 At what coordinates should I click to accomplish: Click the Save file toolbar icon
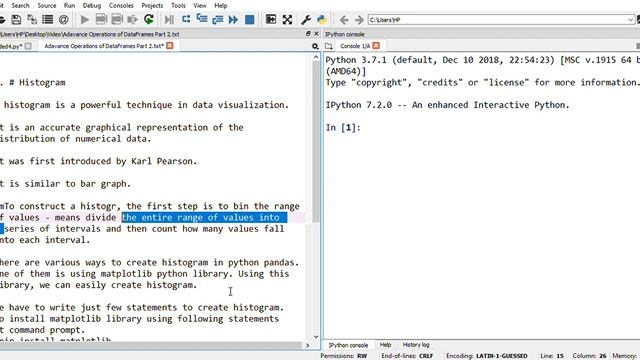tap(16, 19)
